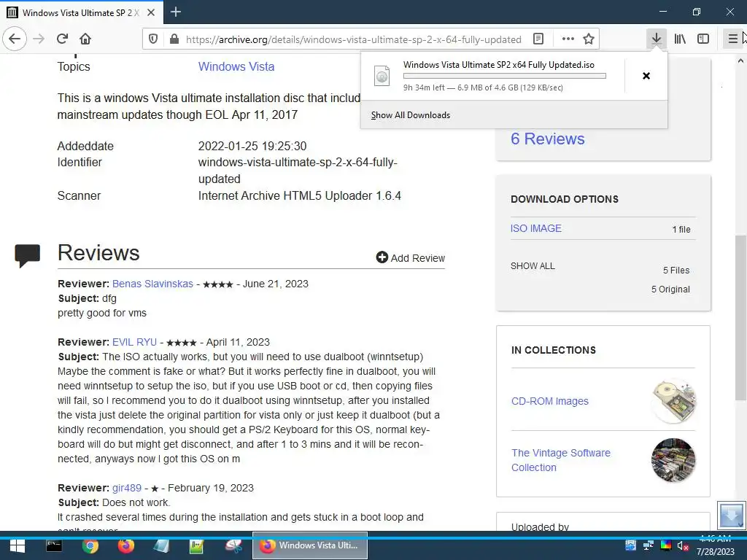Open reviewer EVIL RYU profile
The height and width of the screenshot is (560, 747).
pyautogui.click(x=134, y=343)
